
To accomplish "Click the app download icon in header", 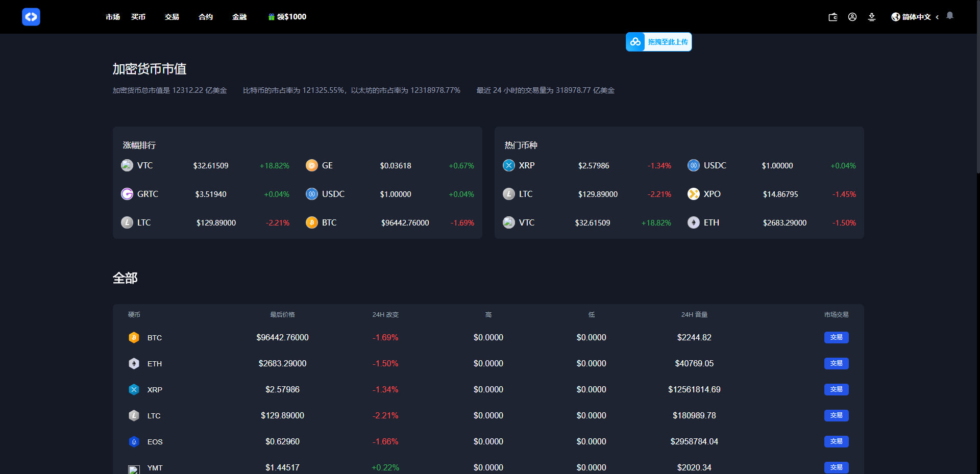I will point(872,17).
